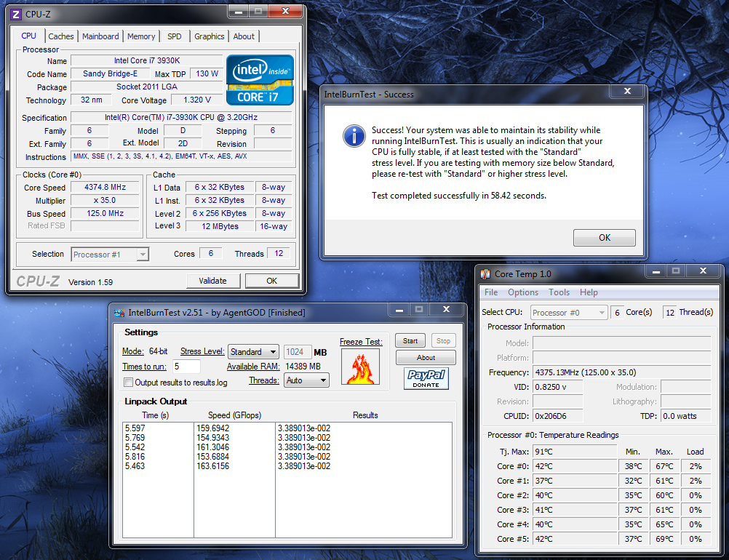This screenshot has height=560, width=729.
Task: Open the Memory tab in CPU-Z
Action: pos(141,36)
